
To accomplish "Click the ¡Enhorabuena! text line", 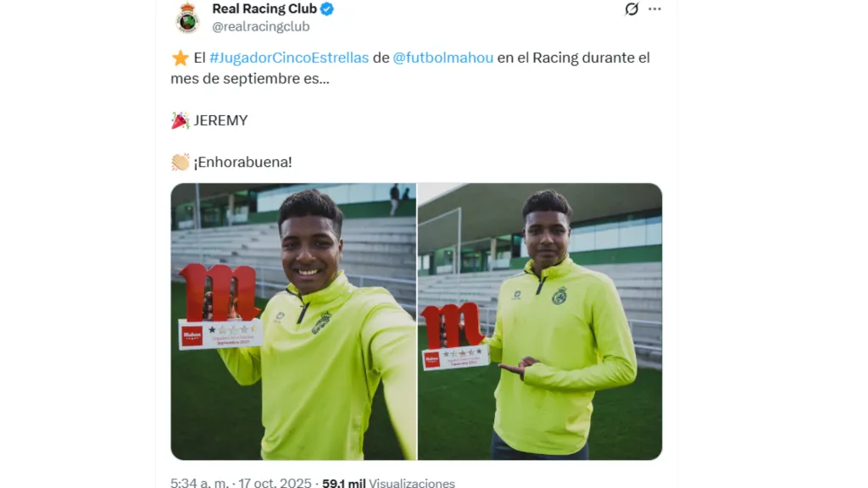I will tap(242, 162).
